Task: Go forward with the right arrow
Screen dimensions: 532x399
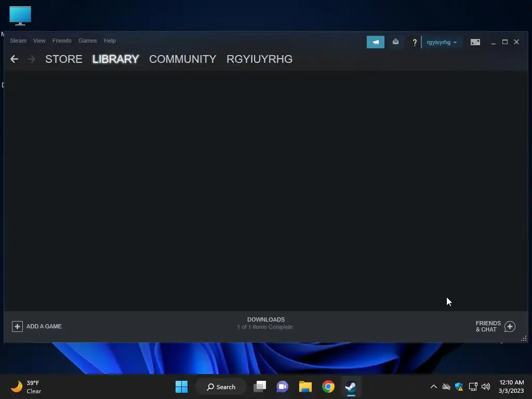Action: pyautogui.click(x=31, y=59)
